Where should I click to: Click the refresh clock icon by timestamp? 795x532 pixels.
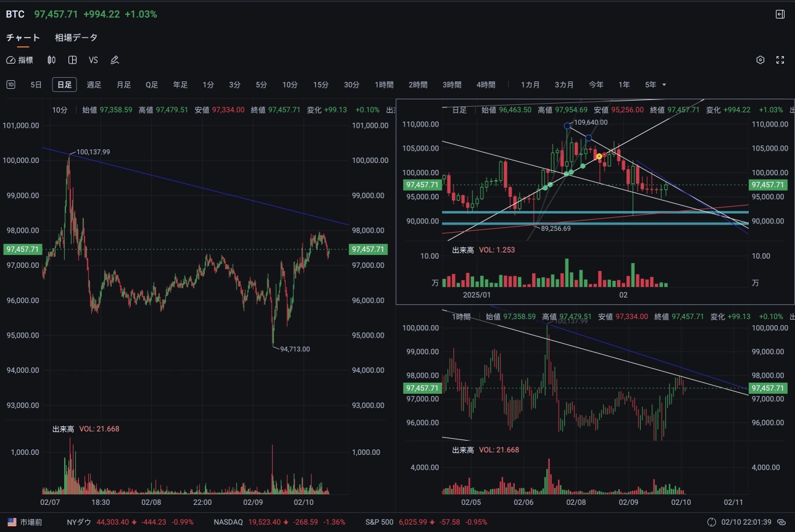pyautogui.click(x=711, y=522)
